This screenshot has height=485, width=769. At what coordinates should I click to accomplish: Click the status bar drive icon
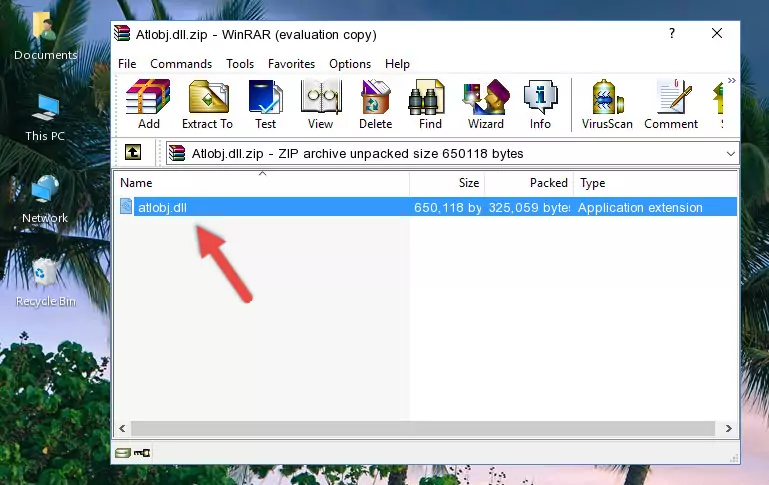coord(123,453)
